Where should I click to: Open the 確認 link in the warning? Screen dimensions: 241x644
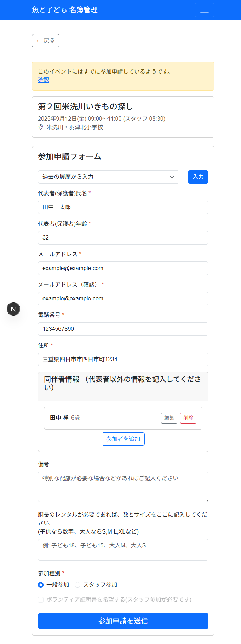pos(44,80)
